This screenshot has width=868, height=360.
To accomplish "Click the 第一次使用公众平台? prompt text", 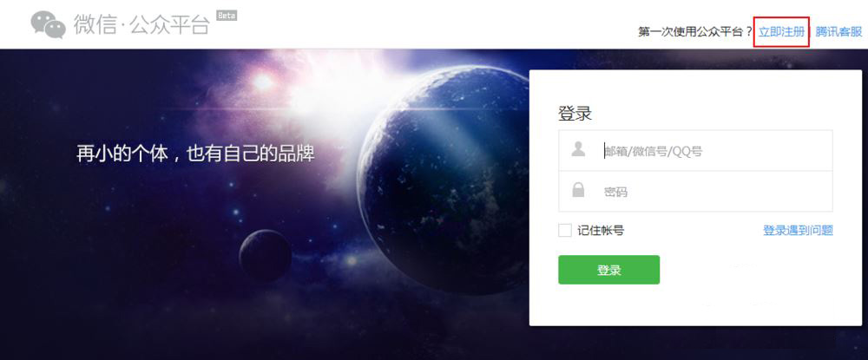I will [x=695, y=32].
